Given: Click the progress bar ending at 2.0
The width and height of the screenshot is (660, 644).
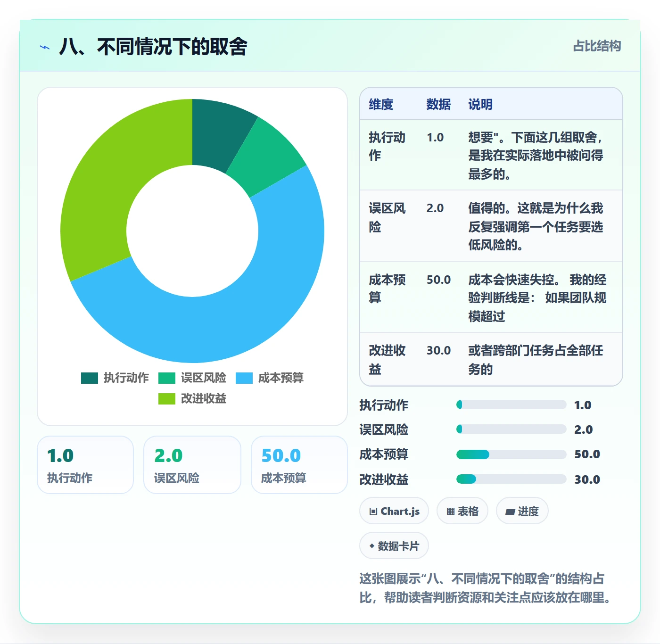Looking at the screenshot, I should [511, 429].
